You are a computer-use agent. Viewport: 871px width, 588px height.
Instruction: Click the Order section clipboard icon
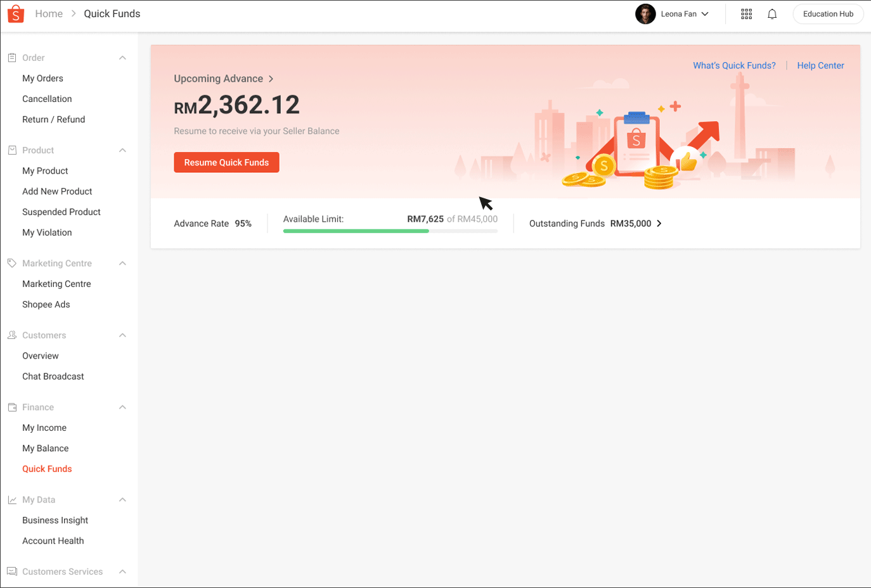[x=12, y=58]
